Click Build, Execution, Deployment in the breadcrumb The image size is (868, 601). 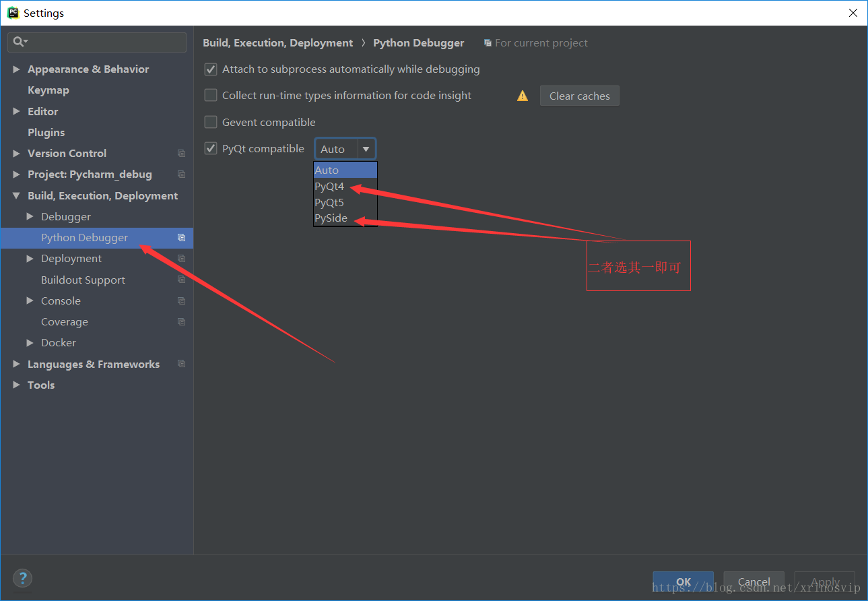click(x=277, y=43)
